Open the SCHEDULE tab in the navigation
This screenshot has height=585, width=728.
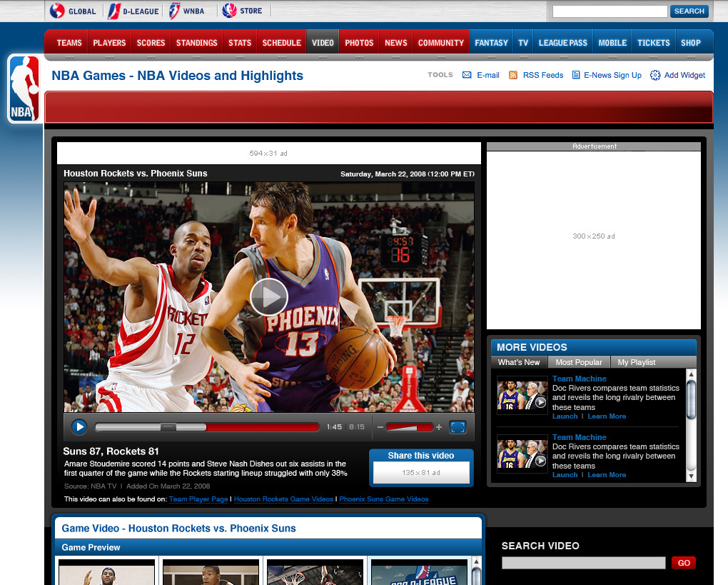(x=280, y=42)
